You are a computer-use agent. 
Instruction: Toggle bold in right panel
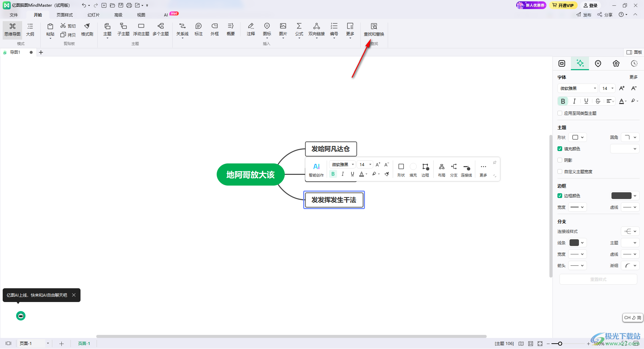(x=563, y=101)
